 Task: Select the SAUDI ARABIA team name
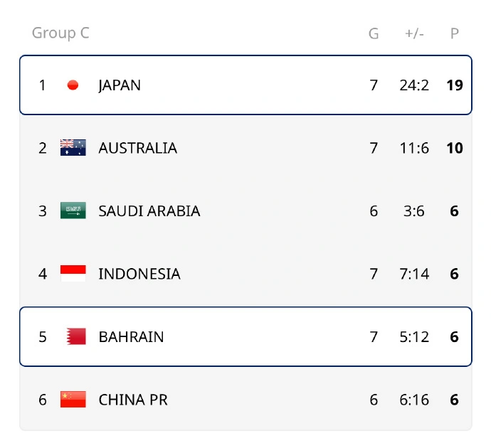tap(149, 211)
